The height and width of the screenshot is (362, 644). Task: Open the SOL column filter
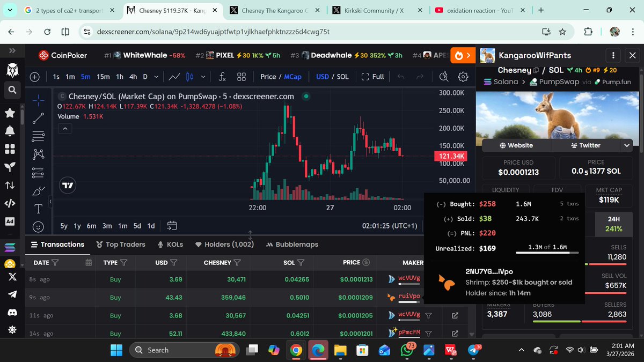pyautogui.click(x=301, y=263)
